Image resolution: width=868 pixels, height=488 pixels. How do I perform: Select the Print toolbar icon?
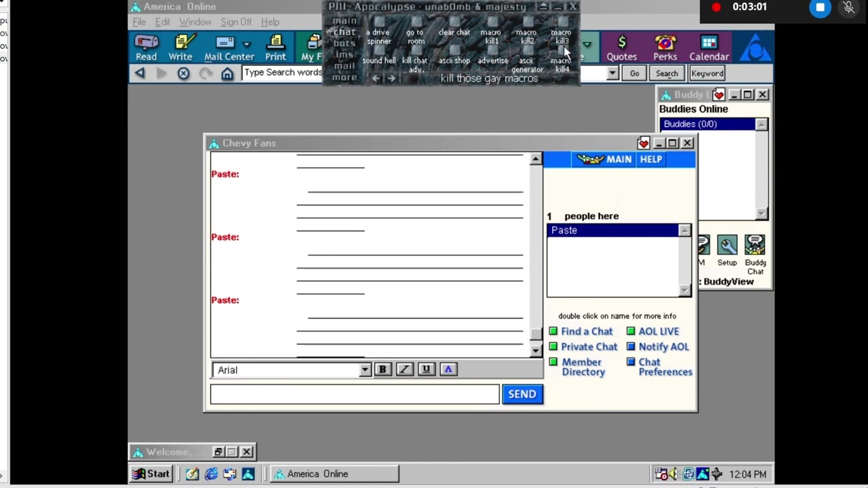(x=275, y=47)
